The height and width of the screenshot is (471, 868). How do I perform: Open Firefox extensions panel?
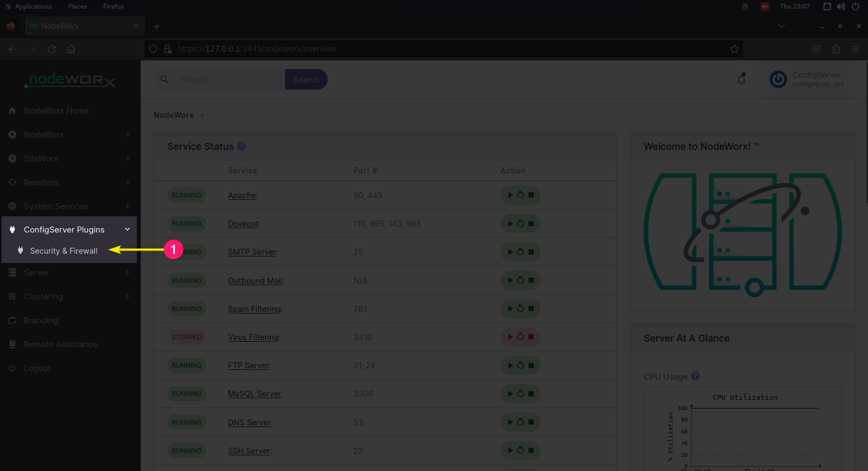pos(836,49)
